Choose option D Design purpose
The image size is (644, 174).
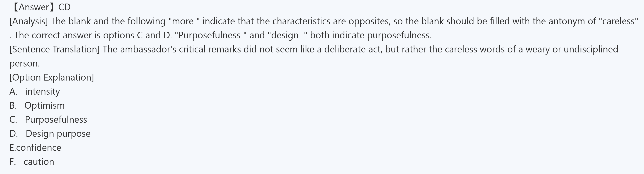(50, 134)
